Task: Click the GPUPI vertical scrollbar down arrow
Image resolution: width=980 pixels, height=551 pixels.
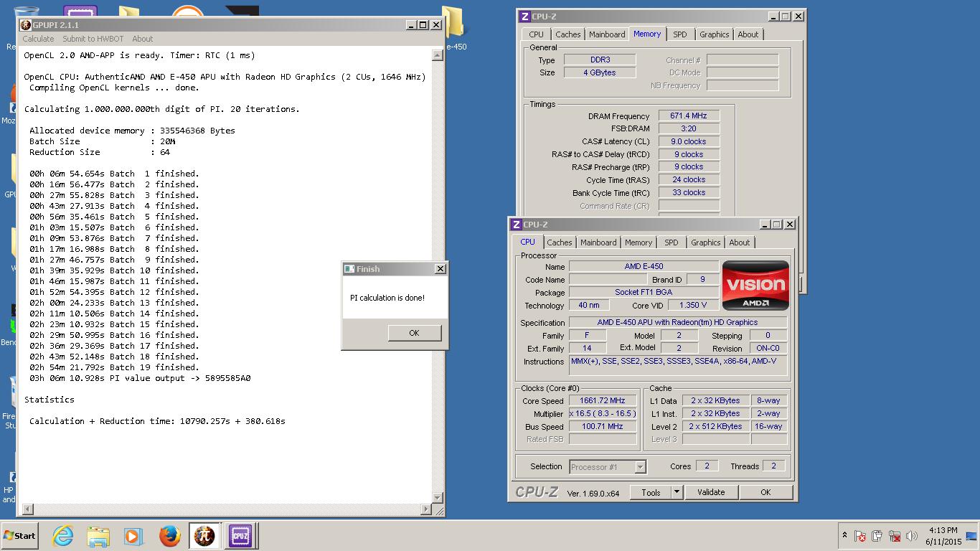Action: pyautogui.click(x=438, y=497)
